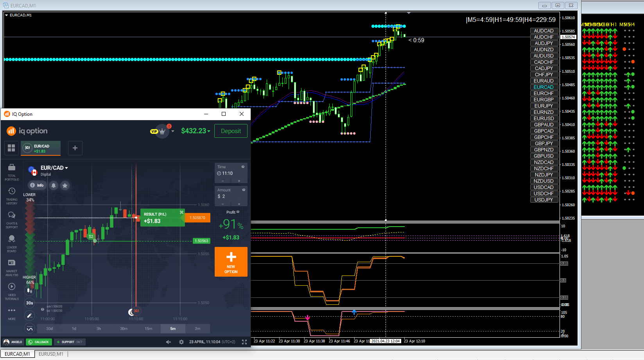The width and height of the screenshot is (644, 360).
Task: Close the Result (P/L) popup
Action: pyautogui.click(x=181, y=212)
